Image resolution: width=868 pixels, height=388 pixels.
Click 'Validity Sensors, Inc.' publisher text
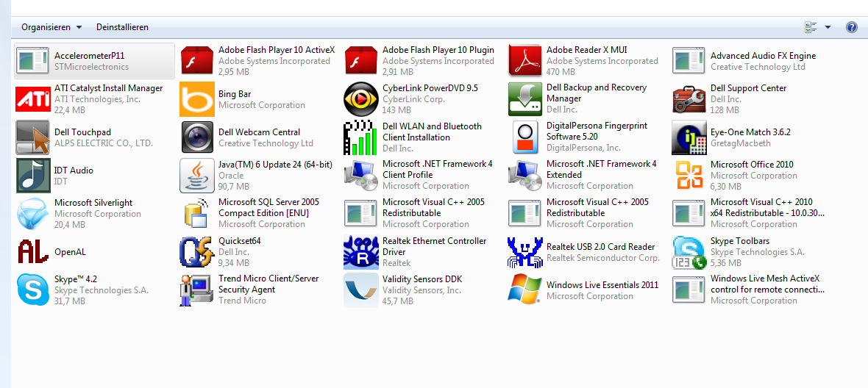pos(421,290)
